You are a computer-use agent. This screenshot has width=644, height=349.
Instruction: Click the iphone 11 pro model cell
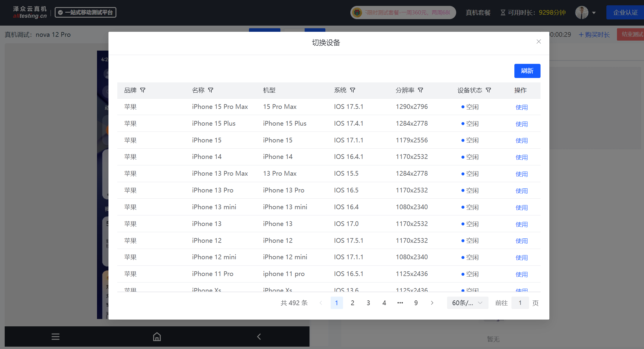(x=284, y=274)
